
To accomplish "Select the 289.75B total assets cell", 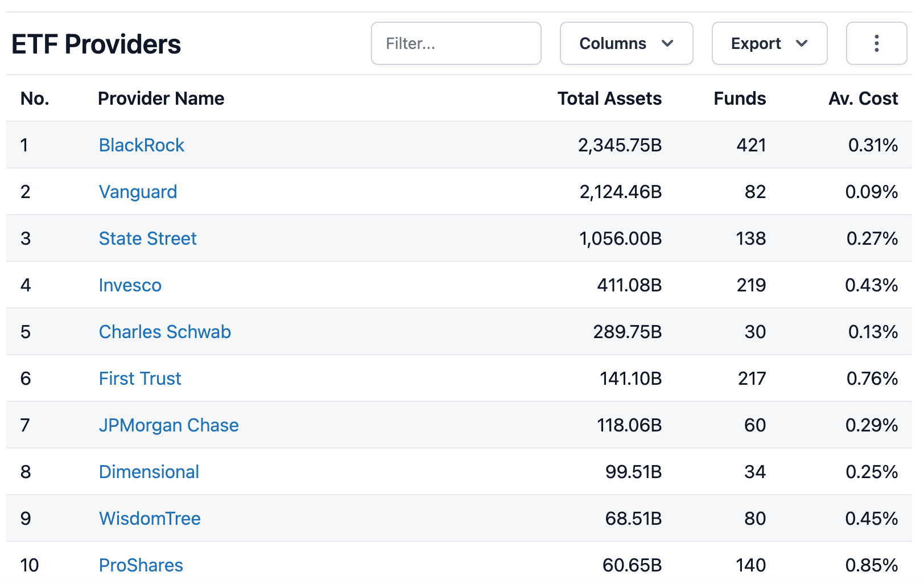I will (628, 332).
